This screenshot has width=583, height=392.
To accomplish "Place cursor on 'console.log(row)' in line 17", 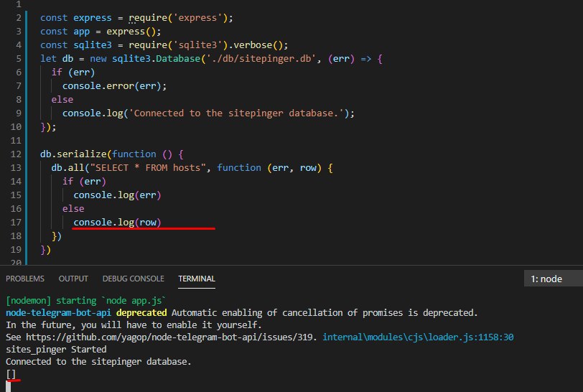I will coord(117,223).
